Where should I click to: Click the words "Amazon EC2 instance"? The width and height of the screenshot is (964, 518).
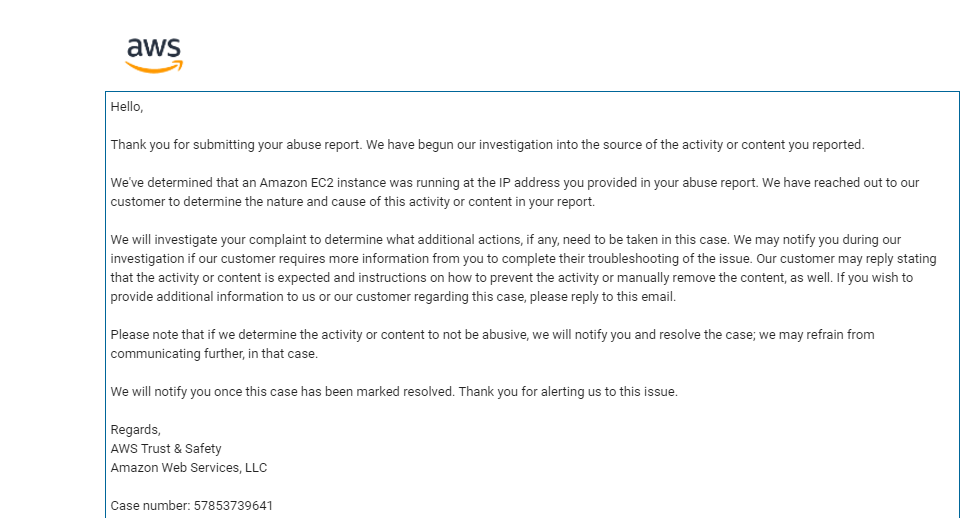pyautogui.click(x=319, y=183)
